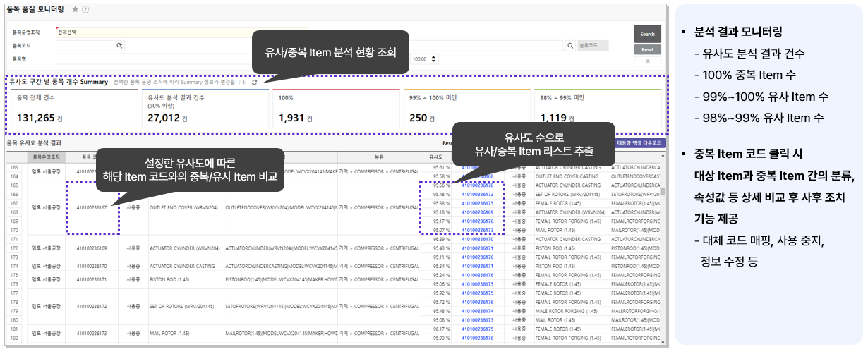Click ACTUATOR CYLINDER (WRVN204) item name in left column

(186, 248)
